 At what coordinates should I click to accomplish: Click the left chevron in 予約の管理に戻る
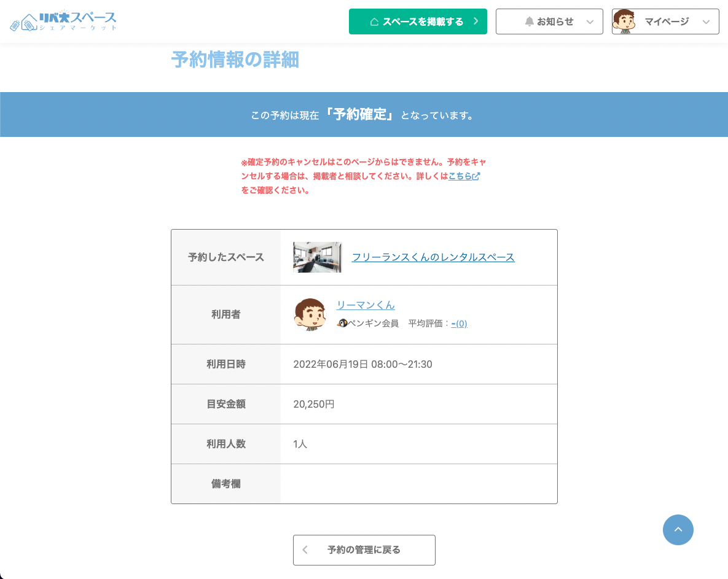(305, 550)
